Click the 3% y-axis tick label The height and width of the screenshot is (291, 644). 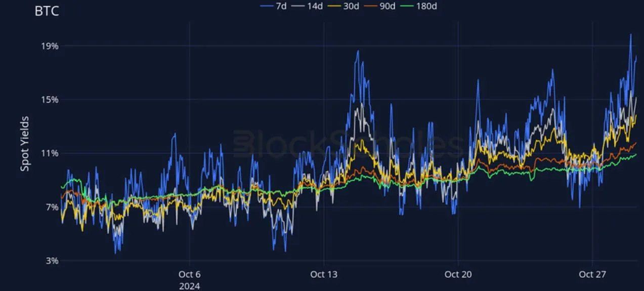tap(52, 261)
